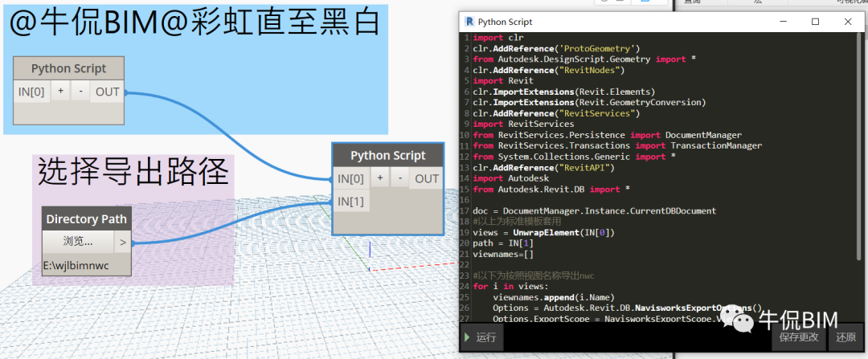This screenshot has height=359, width=868.
Task: Click the AddReference("RevitAPI") line
Action: (x=543, y=168)
